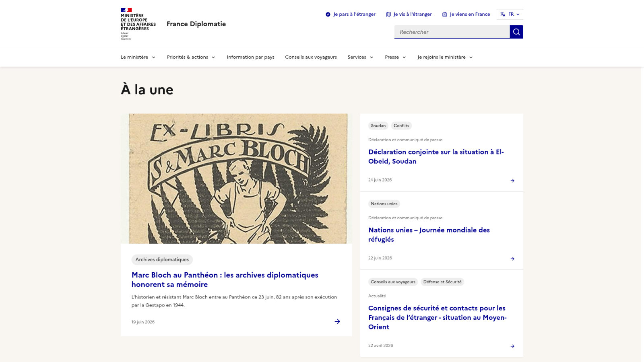Open Nations unies – Journée mondiale des réfugiés
This screenshot has width=644, height=362.
click(429, 234)
